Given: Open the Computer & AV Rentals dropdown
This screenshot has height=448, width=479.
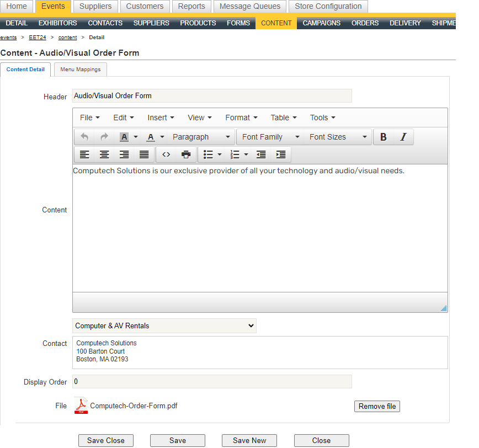Looking at the screenshot, I should click(164, 326).
